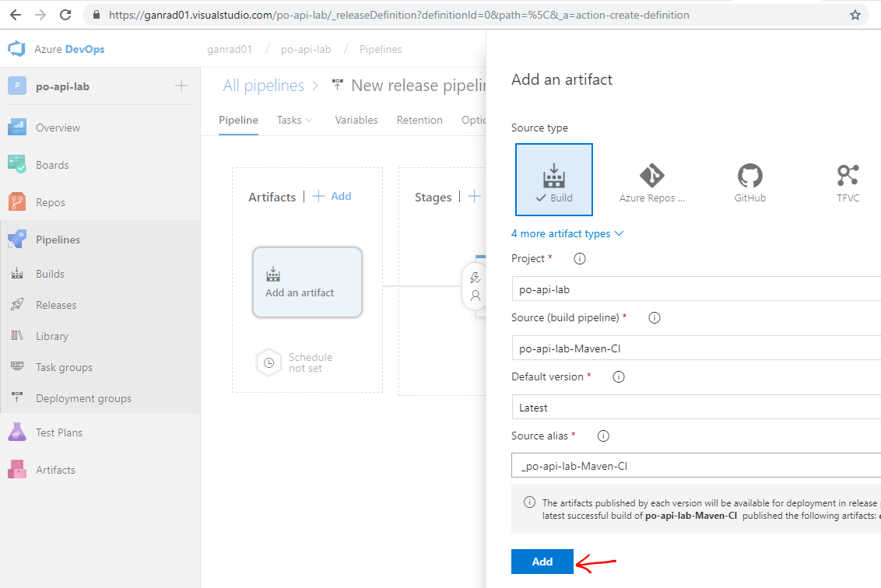Click New release pipeline title
This screenshot has width=881, height=588.
coord(418,86)
